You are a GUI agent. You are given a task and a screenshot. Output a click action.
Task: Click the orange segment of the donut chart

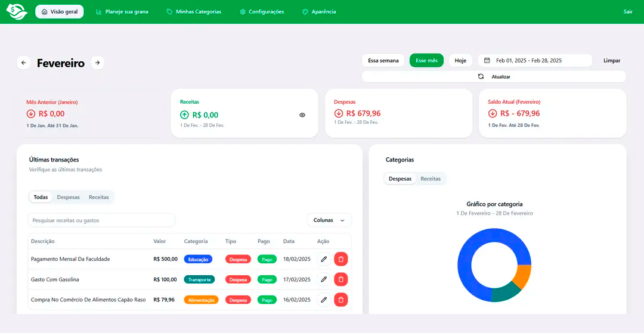[x=523, y=276]
